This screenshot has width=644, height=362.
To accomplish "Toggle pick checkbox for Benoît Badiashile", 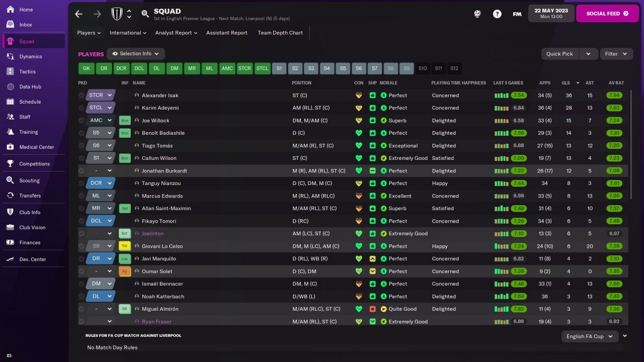I will coord(82,133).
